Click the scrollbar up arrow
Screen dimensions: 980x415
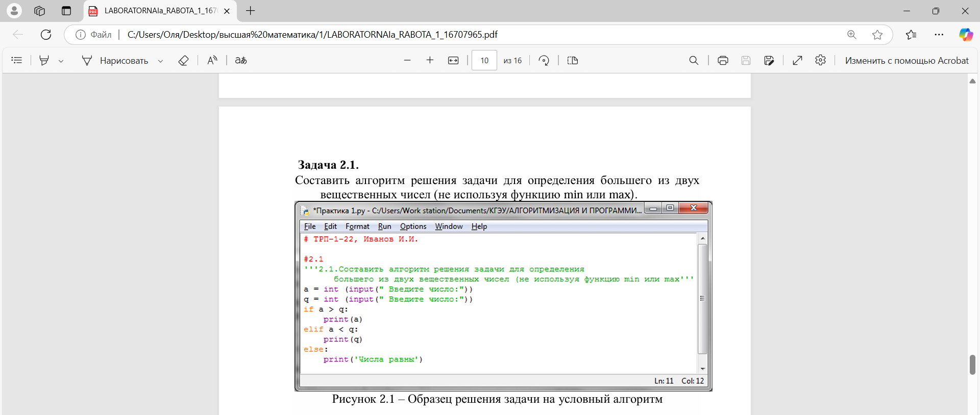(x=972, y=81)
